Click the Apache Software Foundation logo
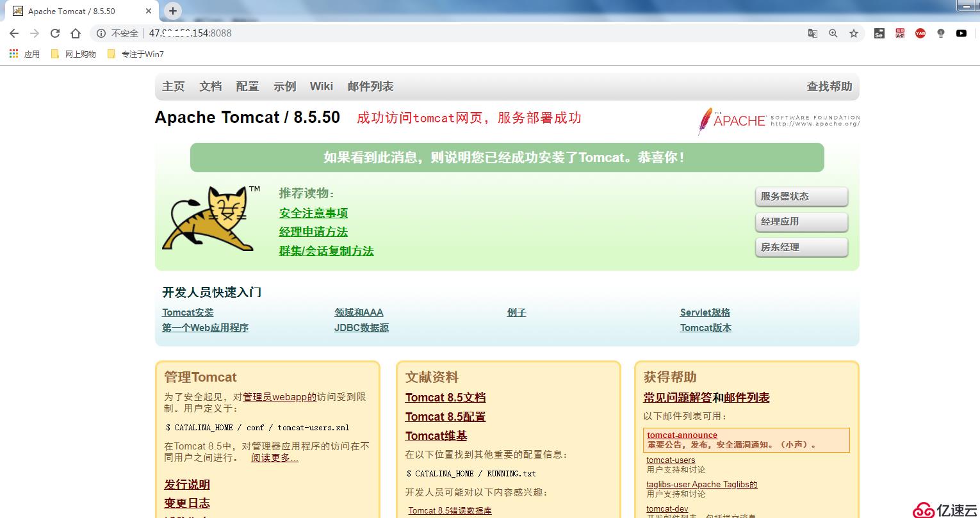This screenshot has height=518, width=980. tap(778, 120)
